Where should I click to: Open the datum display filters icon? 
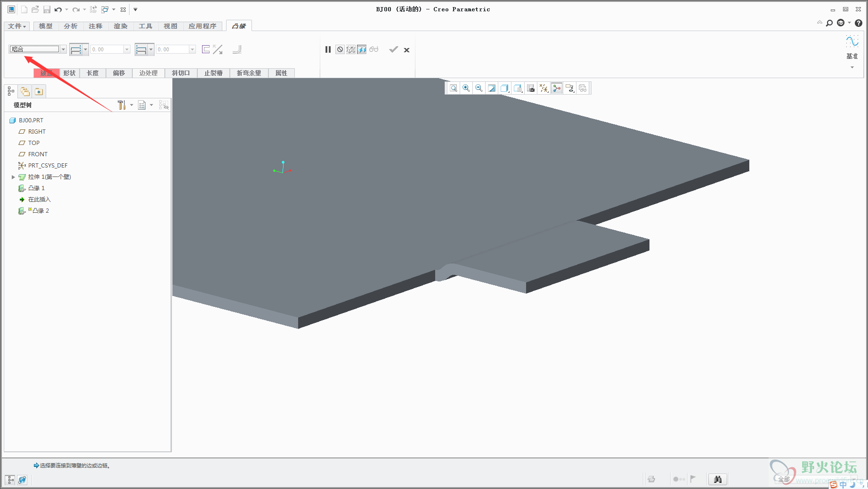click(544, 88)
